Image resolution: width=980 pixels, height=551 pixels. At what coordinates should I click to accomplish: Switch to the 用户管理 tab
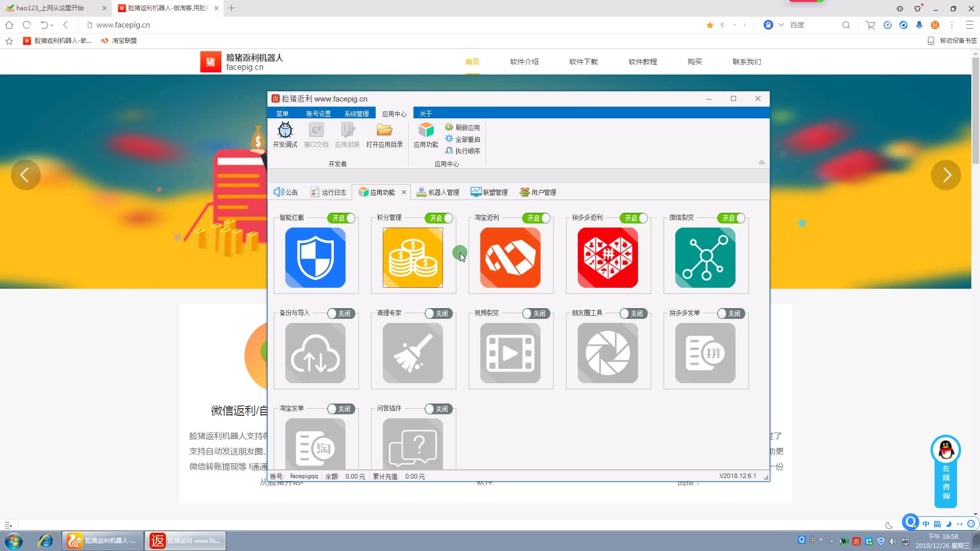coord(538,192)
